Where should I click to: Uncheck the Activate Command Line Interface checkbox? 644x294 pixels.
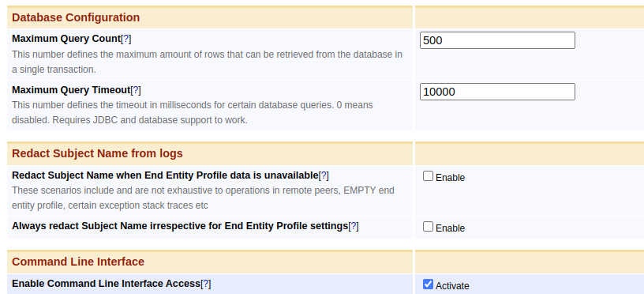pyautogui.click(x=428, y=285)
